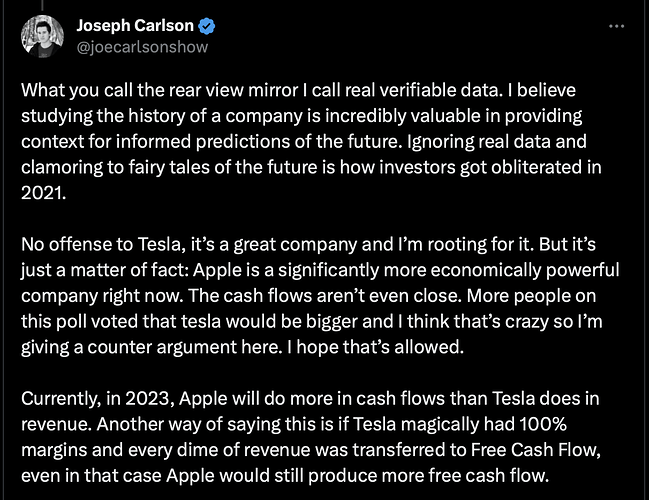
Task: Visit the @joecarlsonshow handle link
Action: (142, 47)
